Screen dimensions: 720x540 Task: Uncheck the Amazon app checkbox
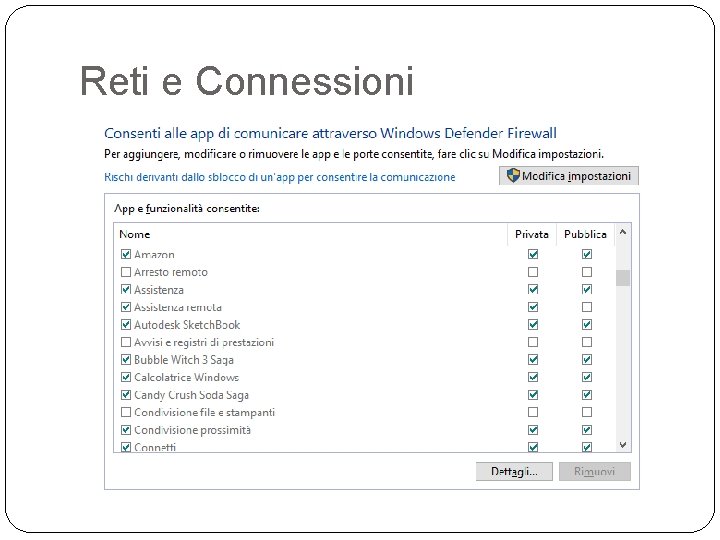click(126, 255)
